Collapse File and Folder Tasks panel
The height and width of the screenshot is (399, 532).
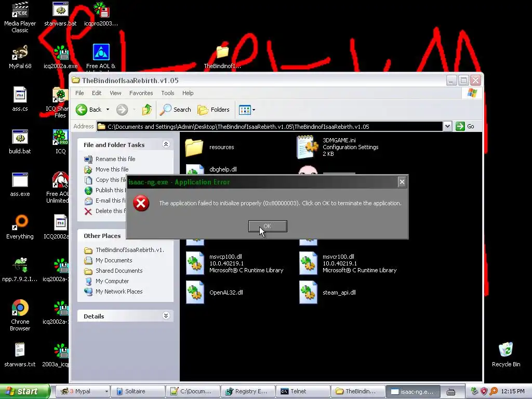tap(166, 144)
